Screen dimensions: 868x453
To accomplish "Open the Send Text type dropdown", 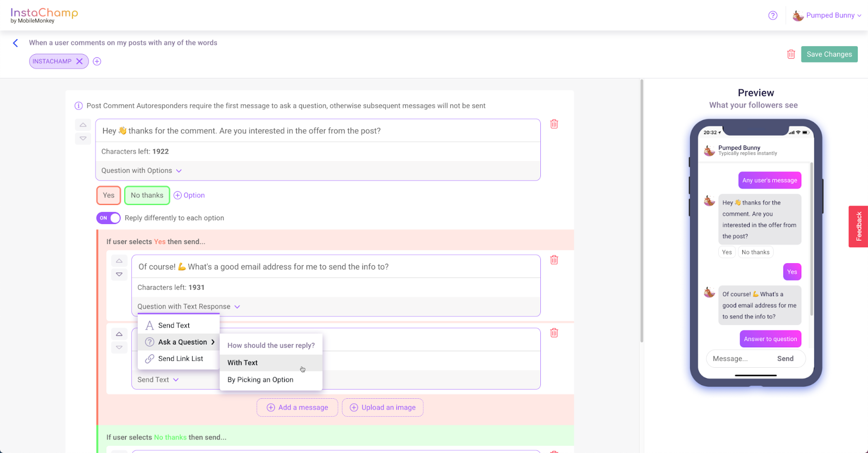I will click(x=158, y=380).
